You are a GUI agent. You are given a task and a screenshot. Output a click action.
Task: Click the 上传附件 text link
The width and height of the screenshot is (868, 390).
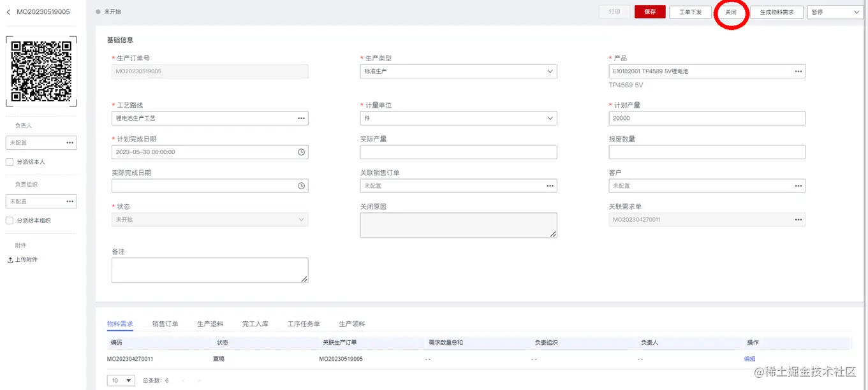tap(26, 260)
